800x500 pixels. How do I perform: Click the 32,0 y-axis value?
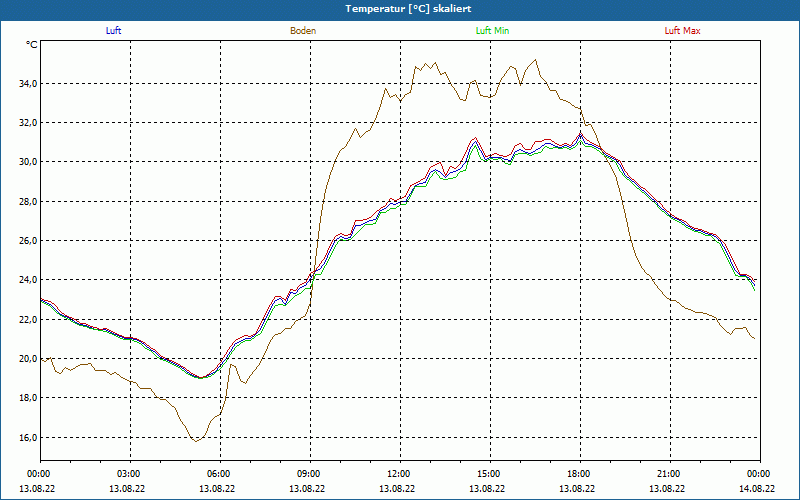click(x=29, y=122)
